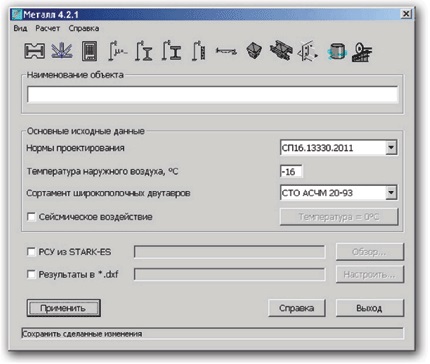430x364 pixels.
Task: Open the Вид menu
Action: tap(20, 28)
